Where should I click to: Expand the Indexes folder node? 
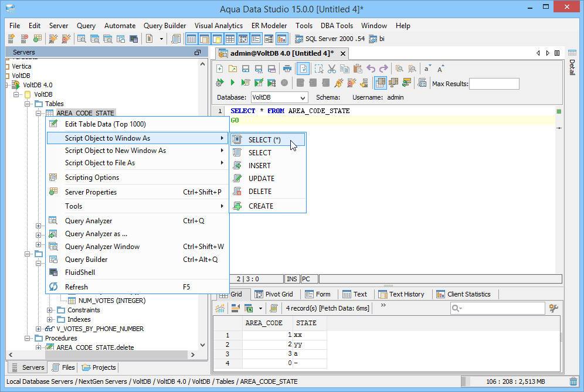click(49, 319)
